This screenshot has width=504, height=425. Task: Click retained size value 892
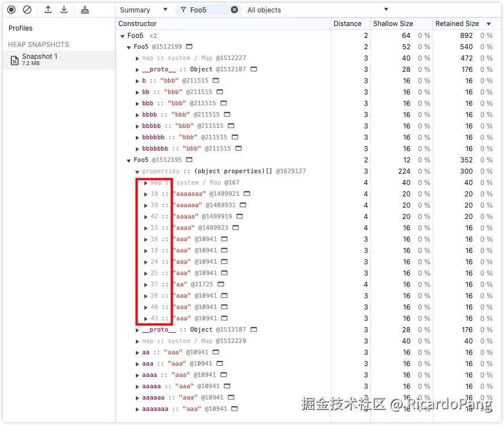coord(467,36)
